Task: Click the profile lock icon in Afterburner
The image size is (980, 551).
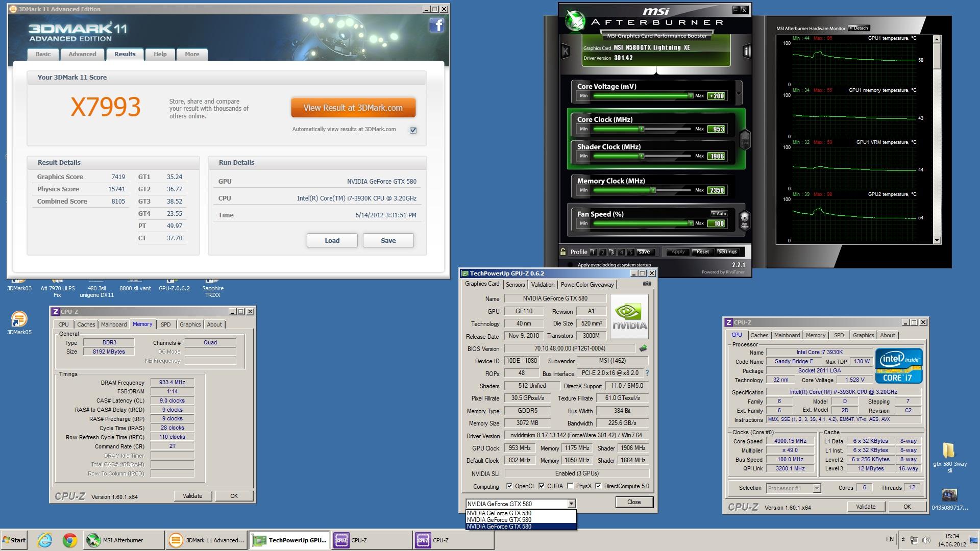Action: click(x=563, y=252)
